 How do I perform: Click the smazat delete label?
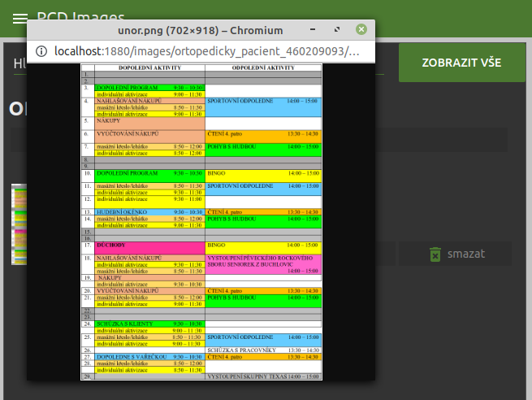pos(465,254)
